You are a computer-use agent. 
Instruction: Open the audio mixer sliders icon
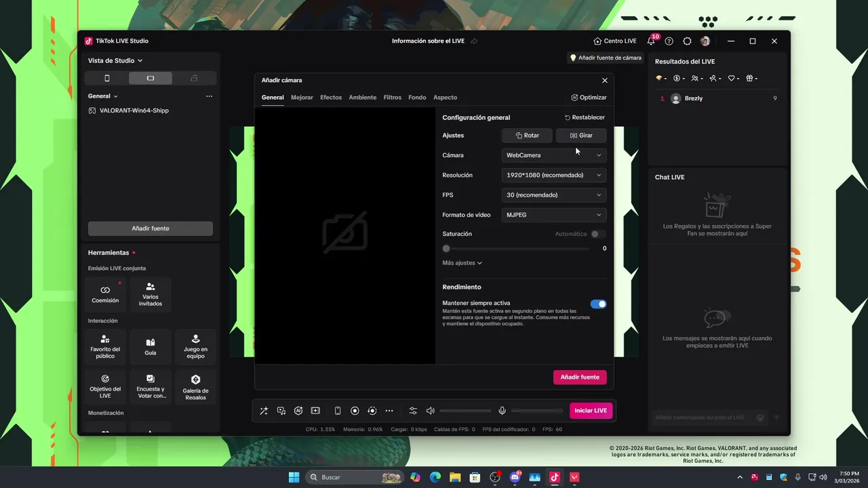click(413, 411)
